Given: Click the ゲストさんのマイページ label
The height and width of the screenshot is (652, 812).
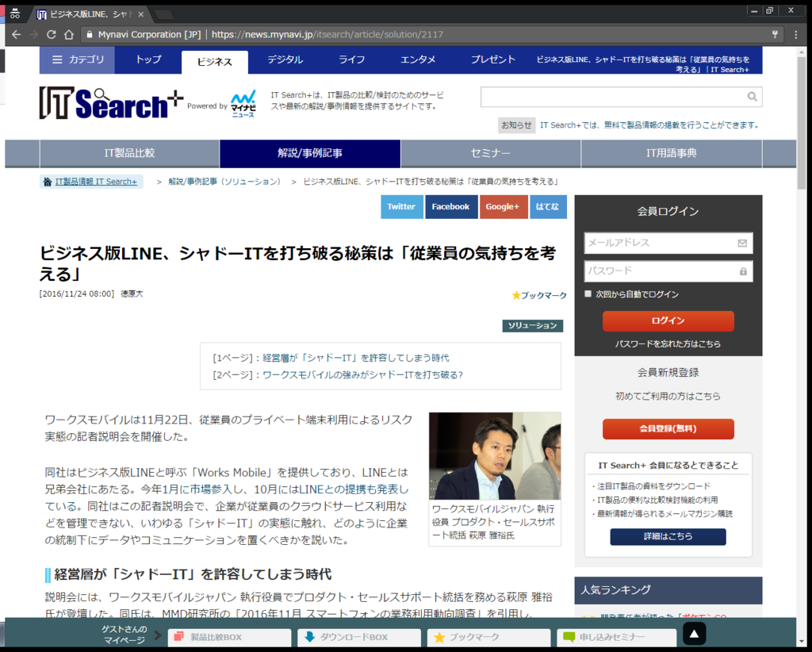Looking at the screenshot, I should click(124, 635).
